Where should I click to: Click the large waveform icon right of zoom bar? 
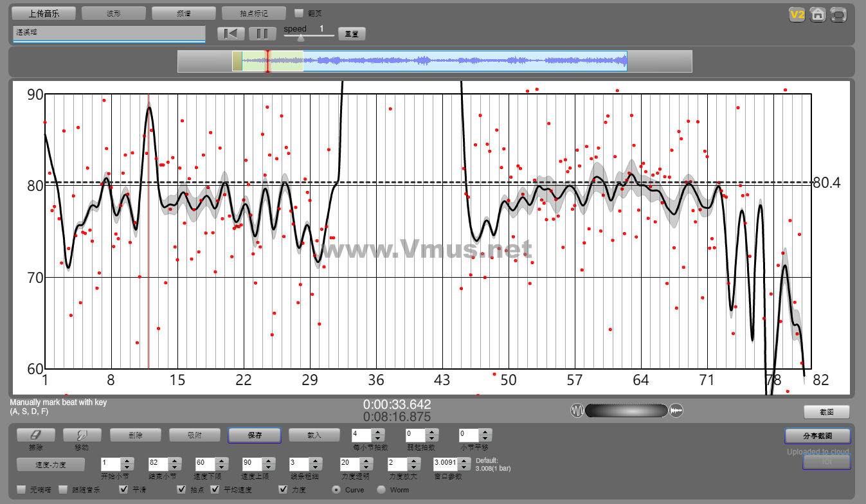pyautogui.click(x=676, y=411)
